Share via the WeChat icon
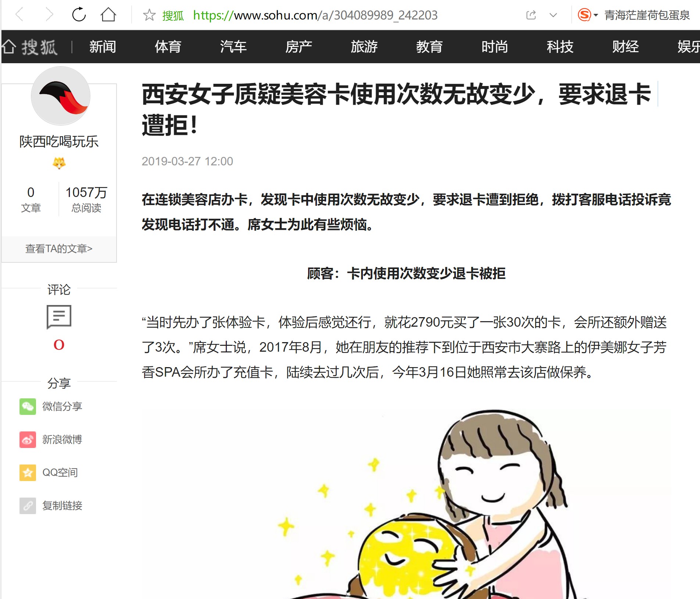The height and width of the screenshot is (599, 700). (28, 406)
